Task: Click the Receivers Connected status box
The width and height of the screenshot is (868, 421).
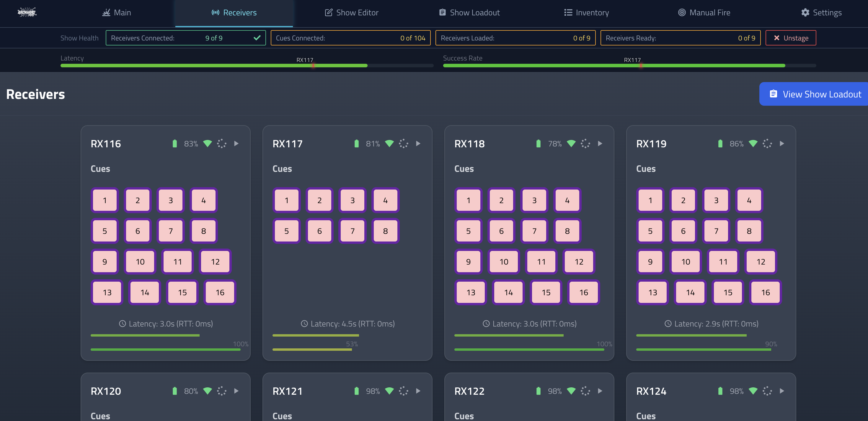Action: click(x=185, y=38)
